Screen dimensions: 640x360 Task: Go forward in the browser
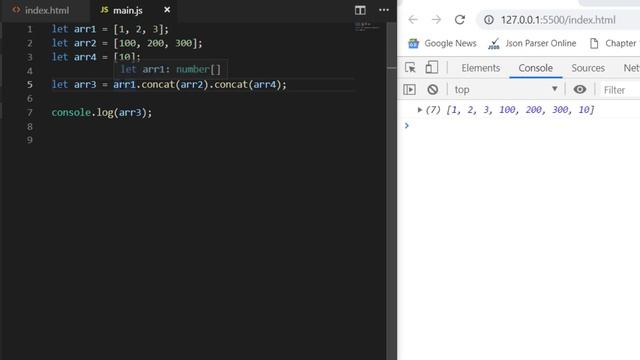click(436, 20)
